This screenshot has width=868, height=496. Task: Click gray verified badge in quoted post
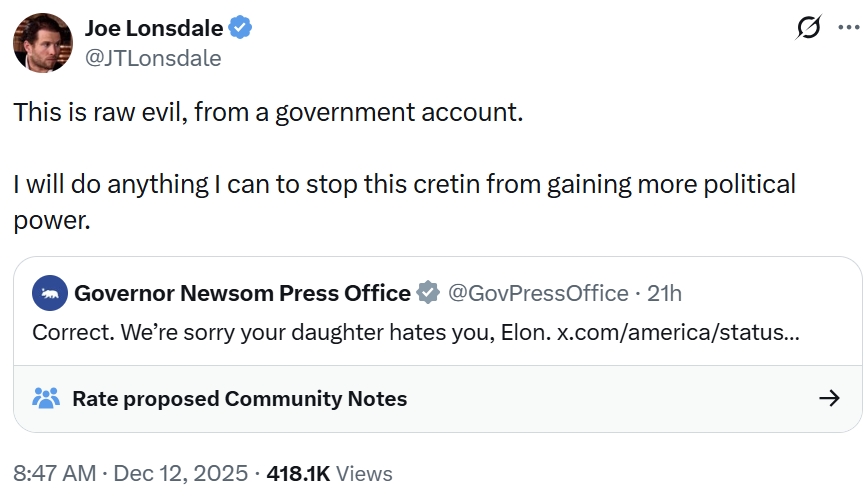(428, 293)
